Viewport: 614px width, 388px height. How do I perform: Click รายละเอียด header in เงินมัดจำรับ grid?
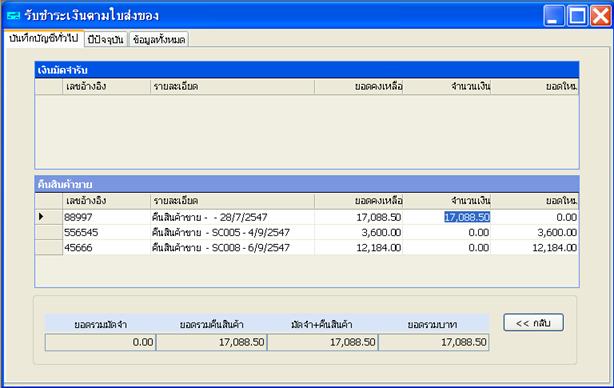232,87
